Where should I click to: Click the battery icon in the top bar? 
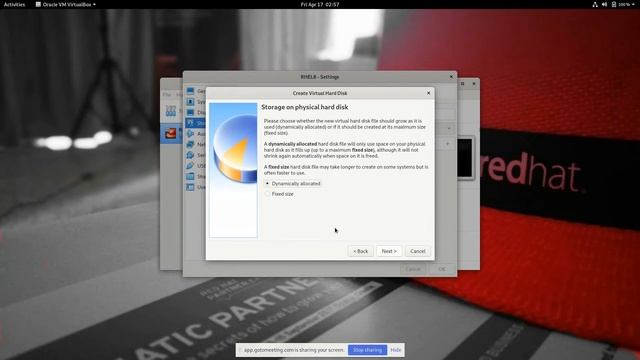613,4
